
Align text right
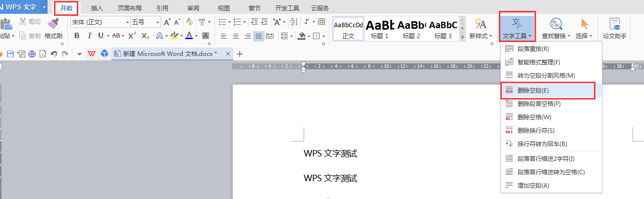[x=247, y=36]
